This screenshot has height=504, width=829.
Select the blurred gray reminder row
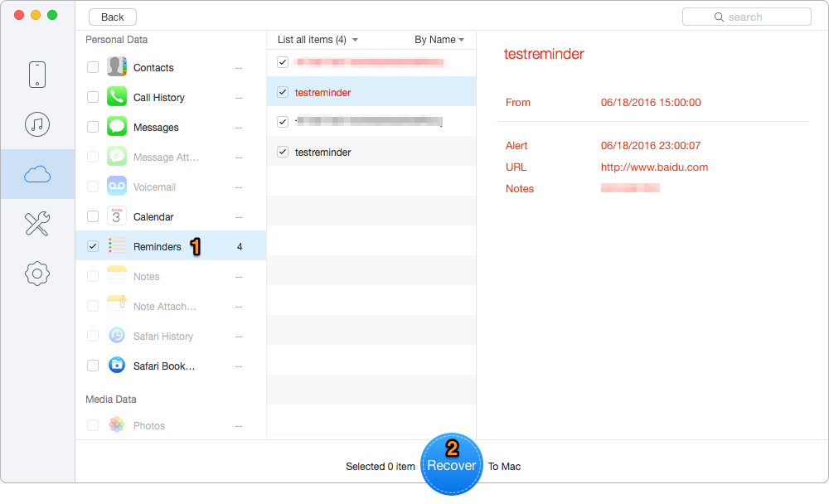tap(371, 122)
